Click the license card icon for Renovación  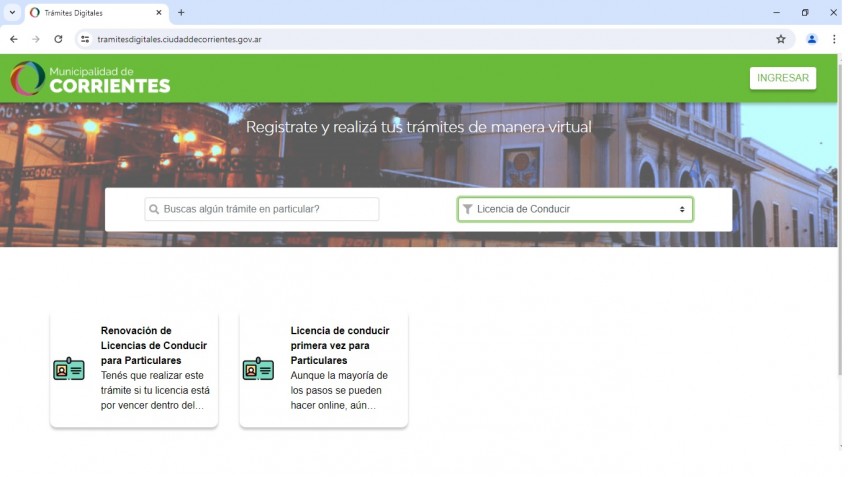pos(69,369)
